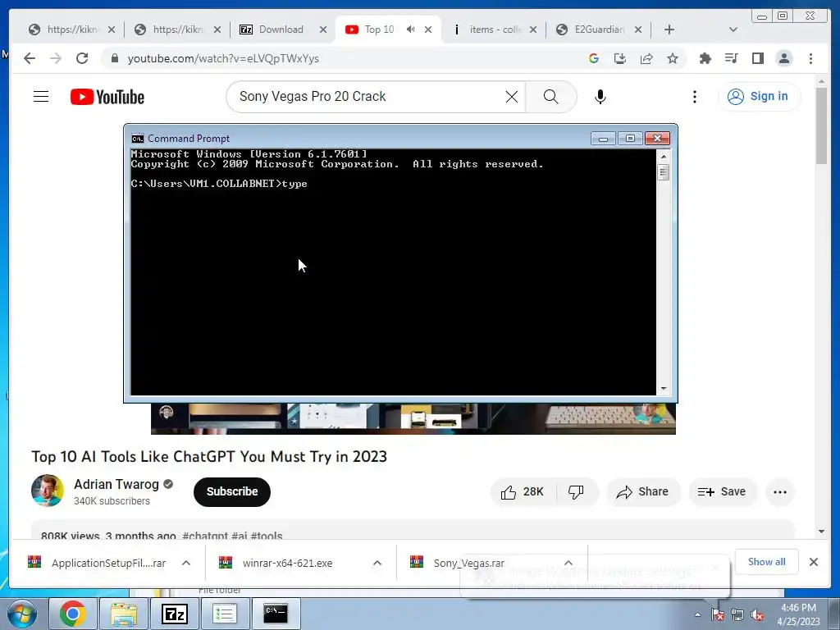
Task: Open YouTube settings three-dot menu
Action: pyautogui.click(x=694, y=97)
